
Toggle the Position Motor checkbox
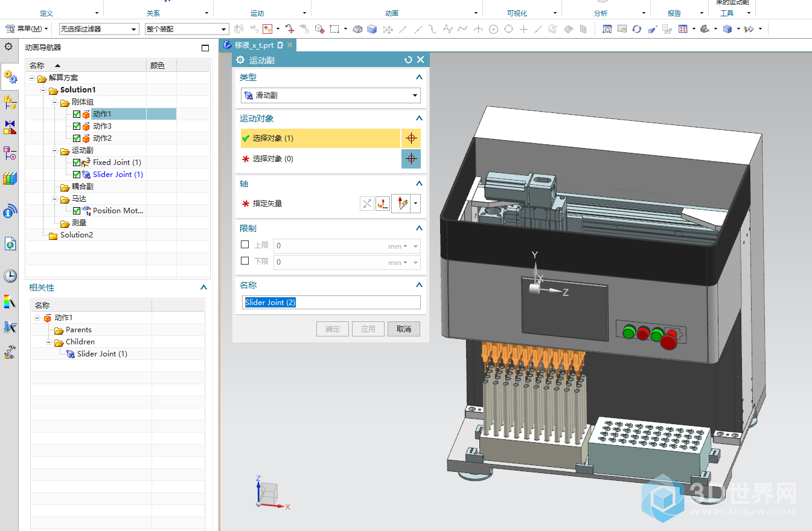click(x=77, y=211)
